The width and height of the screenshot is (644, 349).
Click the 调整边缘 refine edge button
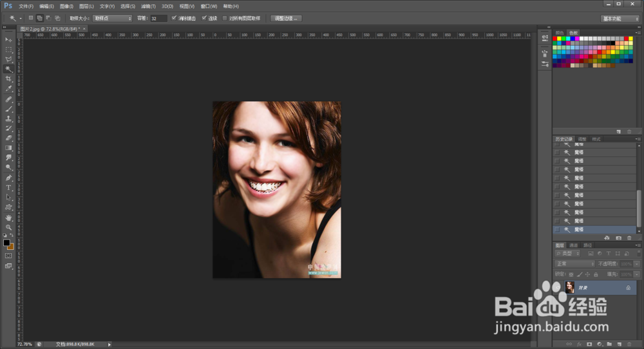[286, 19]
